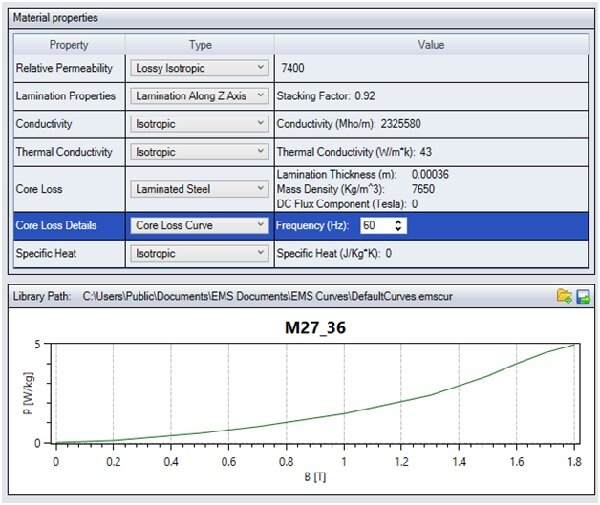Open Core Loss Curve dropdown
The height and width of the screenshot is (505, 600).
pyautogui.click(x=199, y=225)
